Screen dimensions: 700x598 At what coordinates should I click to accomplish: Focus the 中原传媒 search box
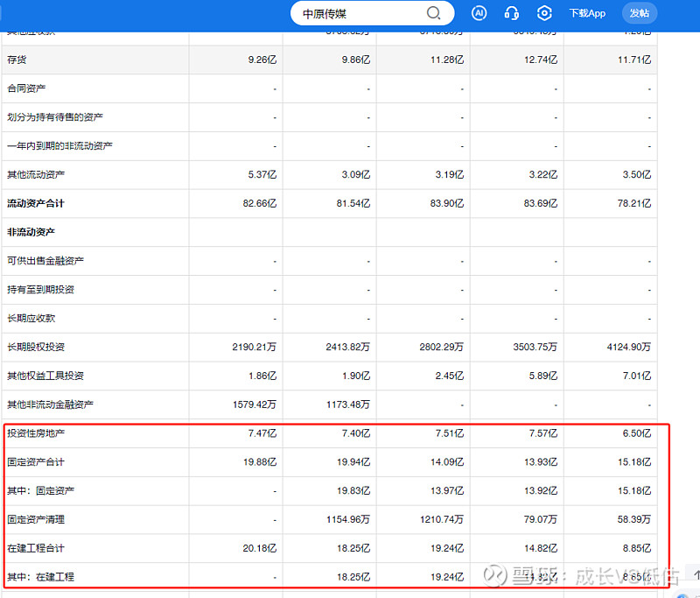click(359, 13)
